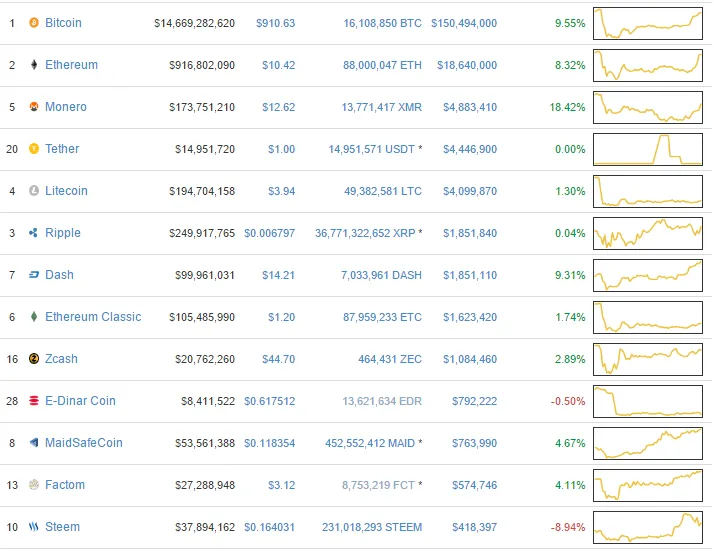Open Zcash price sparkline chart
The width and height of the screenshot is (714, 551).
648,359
